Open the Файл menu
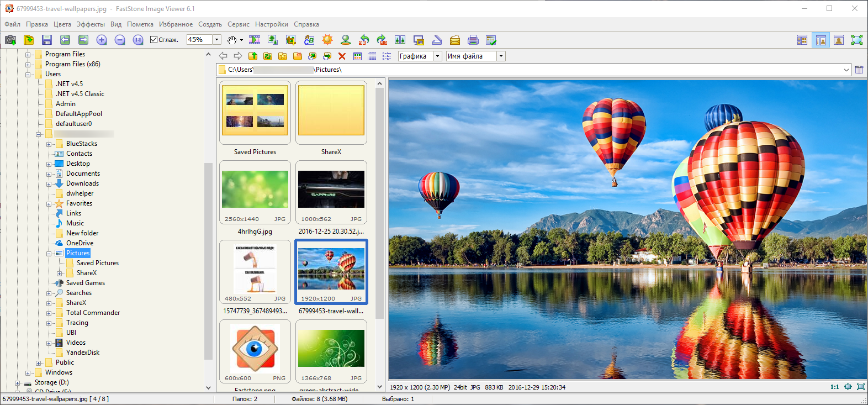This screenshot has width=868, height=405. [x=12, y=24]
